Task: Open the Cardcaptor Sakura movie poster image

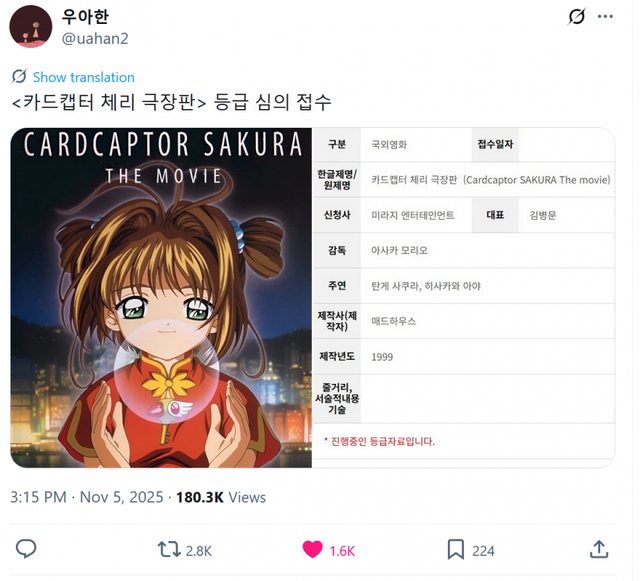Action: click(161, 298)
